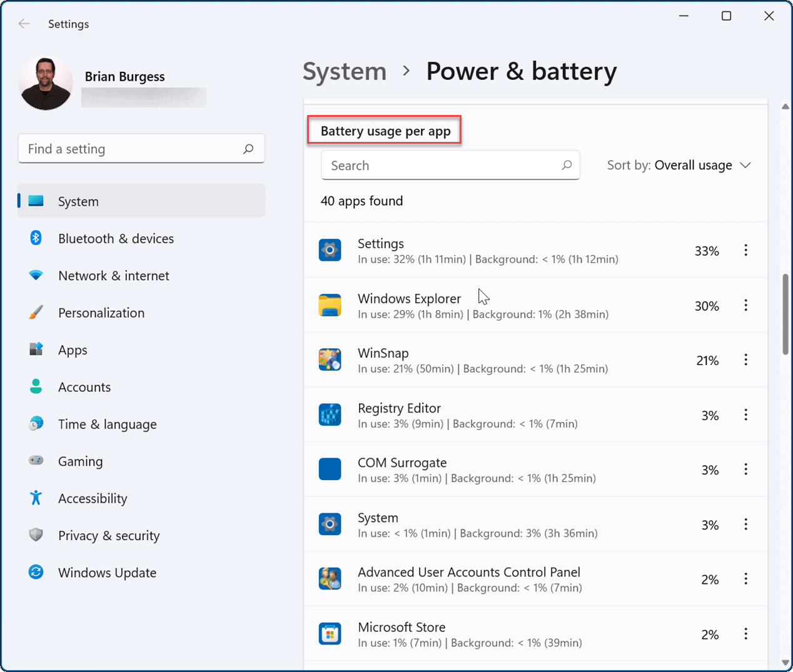Viewport: 793px width, 672px height.
Task: Open more options for Microsoft Store row
Action: click(x=745, y=633)
